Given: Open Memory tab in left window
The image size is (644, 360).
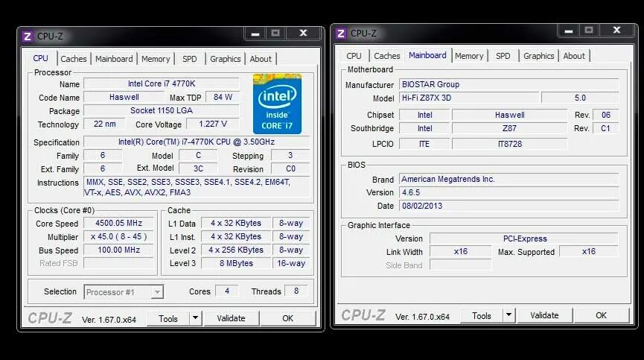Looking at the screenshot, I should click(x=156, y=59).
